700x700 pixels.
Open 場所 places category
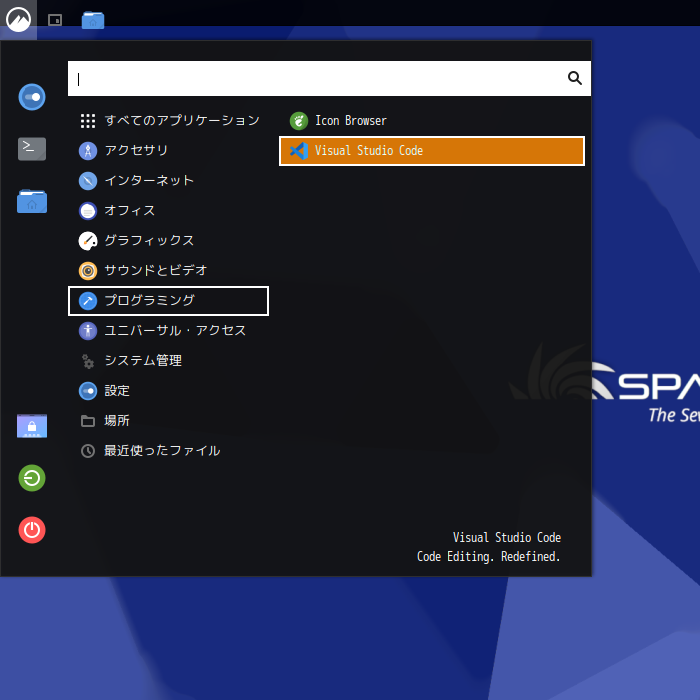168,421
